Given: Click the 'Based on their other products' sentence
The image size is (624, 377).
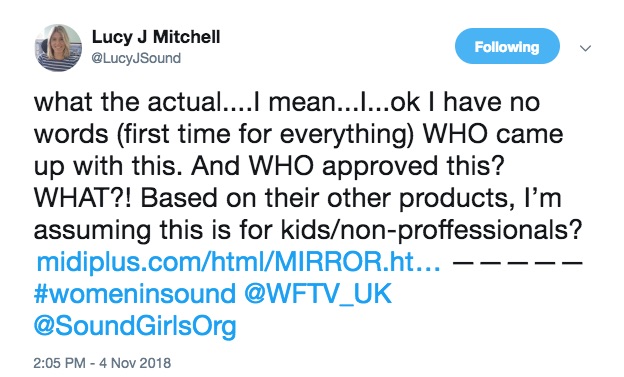Looking at the screenshot, I should [x=325, y=198].
